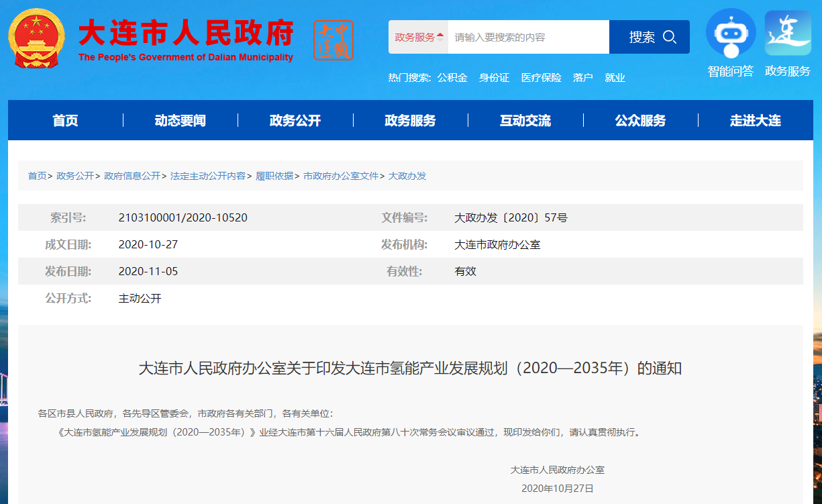This screenshot has height=504, width=822.
Task: Expand the 互动交流 navigation menu
Action: (526, 120)
